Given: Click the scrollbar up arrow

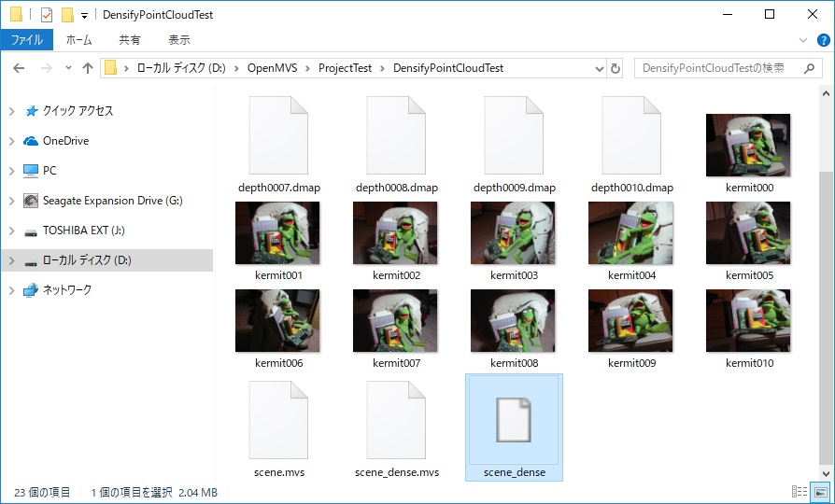Looking at the screenshot, I should coord(826,93).
